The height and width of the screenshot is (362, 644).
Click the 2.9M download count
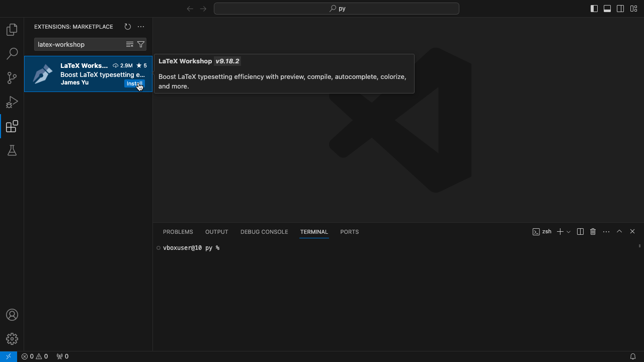pyautogui.click(x=123, y=65)
